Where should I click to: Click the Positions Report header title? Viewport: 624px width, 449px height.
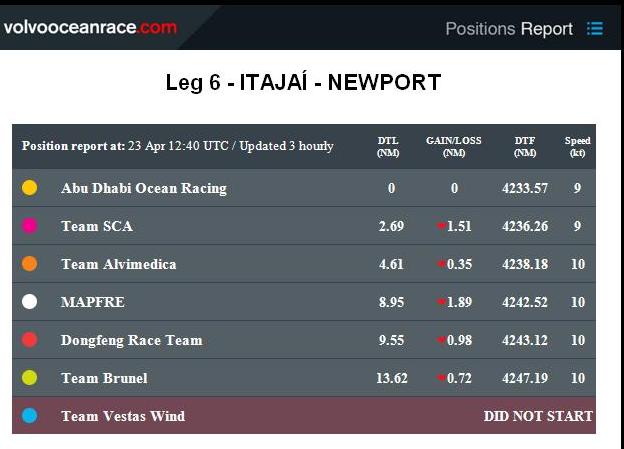click(x=509, y=29)
